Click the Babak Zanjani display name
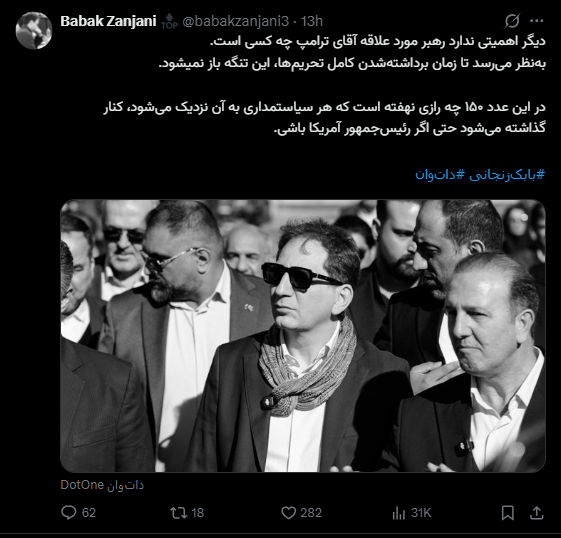This screenshot has height=538, width=561. 108,21
